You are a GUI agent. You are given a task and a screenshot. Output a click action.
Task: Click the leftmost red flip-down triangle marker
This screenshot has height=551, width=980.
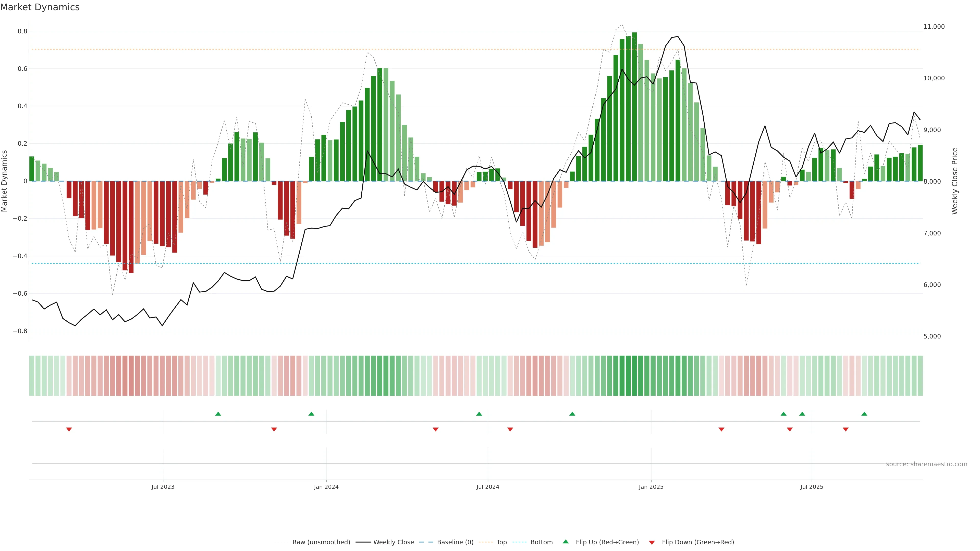click(69, 429)
